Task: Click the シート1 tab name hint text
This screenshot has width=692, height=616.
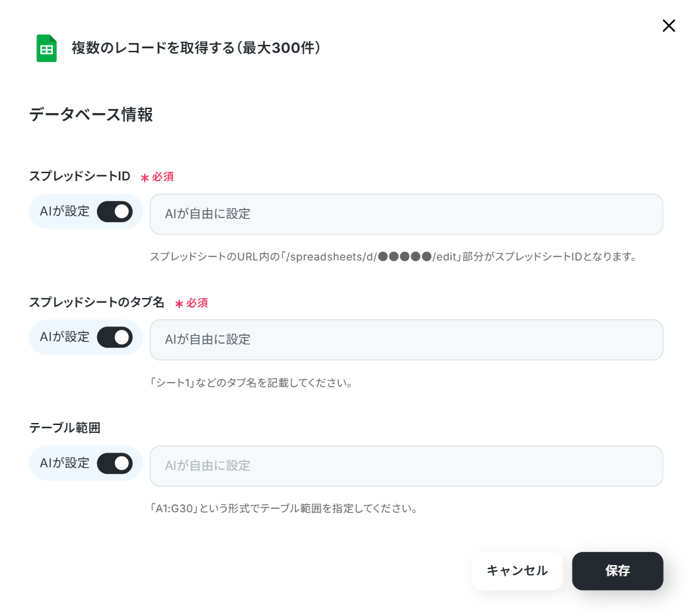Action: pos(250,383)
